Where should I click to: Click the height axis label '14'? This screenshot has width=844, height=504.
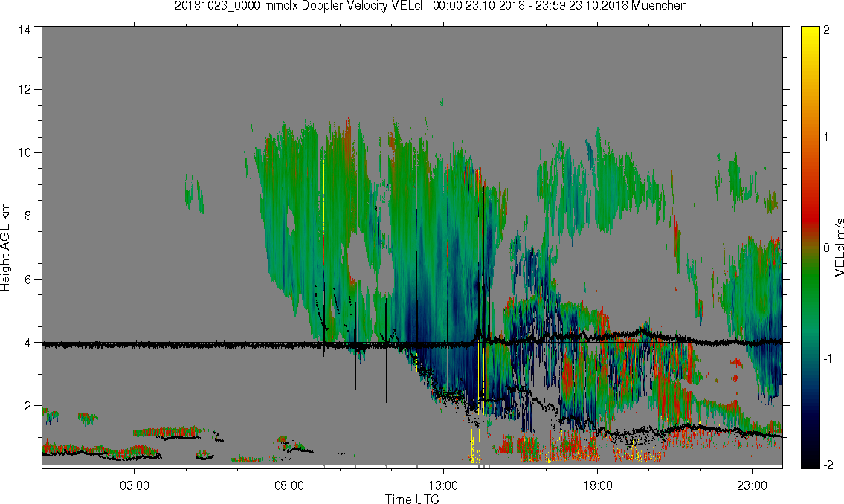(25, 30)
